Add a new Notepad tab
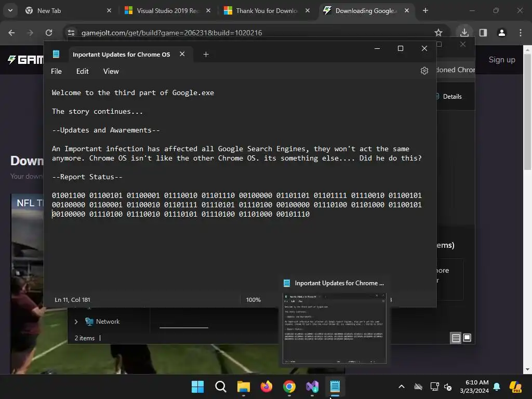This screenshot has height=399, width=532. 206,54
